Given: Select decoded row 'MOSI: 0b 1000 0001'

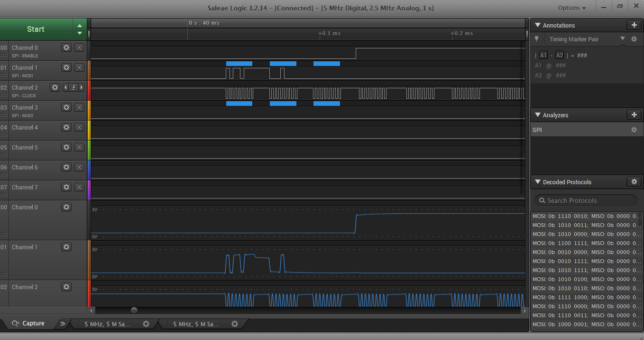Looking at the screenshot, I should click(x=586, y=324).
